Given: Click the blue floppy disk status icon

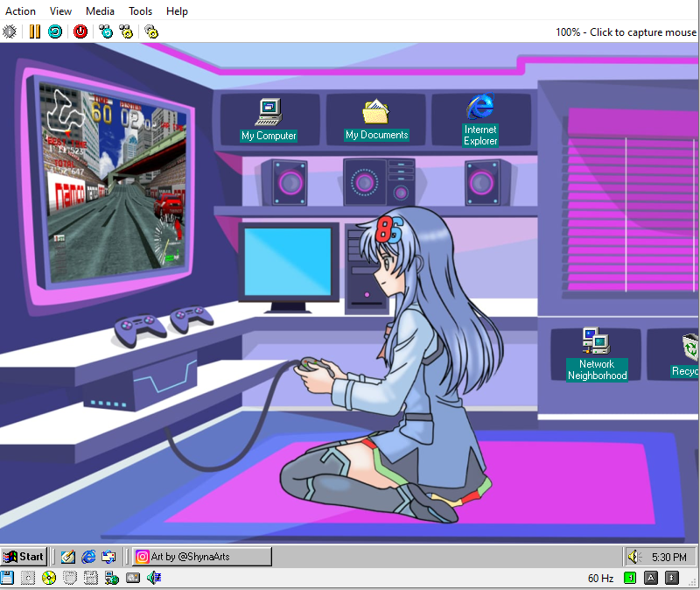Looking at the screenshot, I should [7, 578].
